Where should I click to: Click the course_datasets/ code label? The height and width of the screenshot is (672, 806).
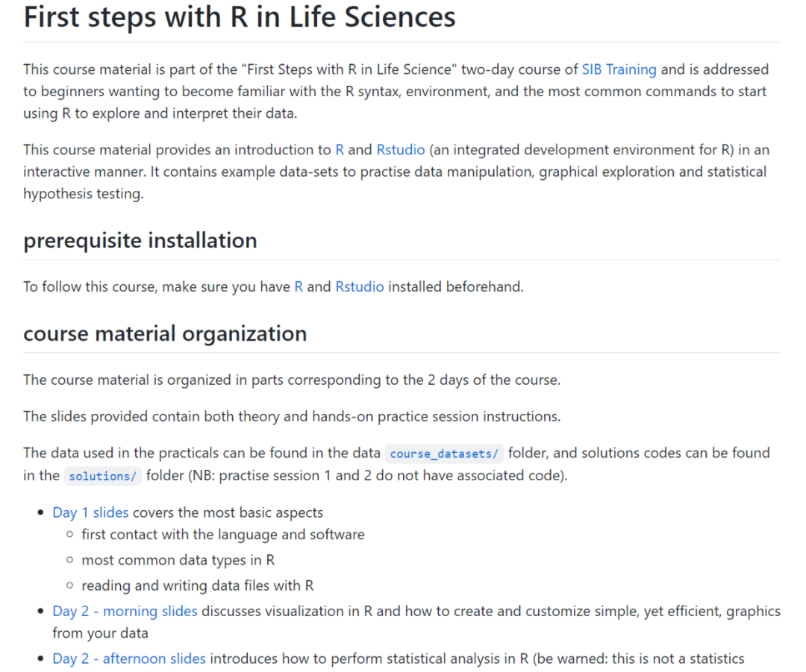(445, 453)
